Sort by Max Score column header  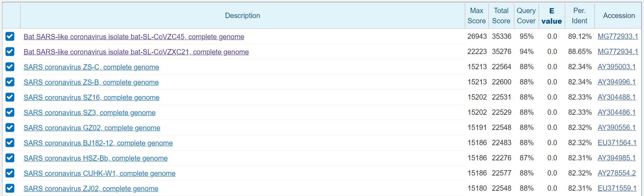point(477,16)
